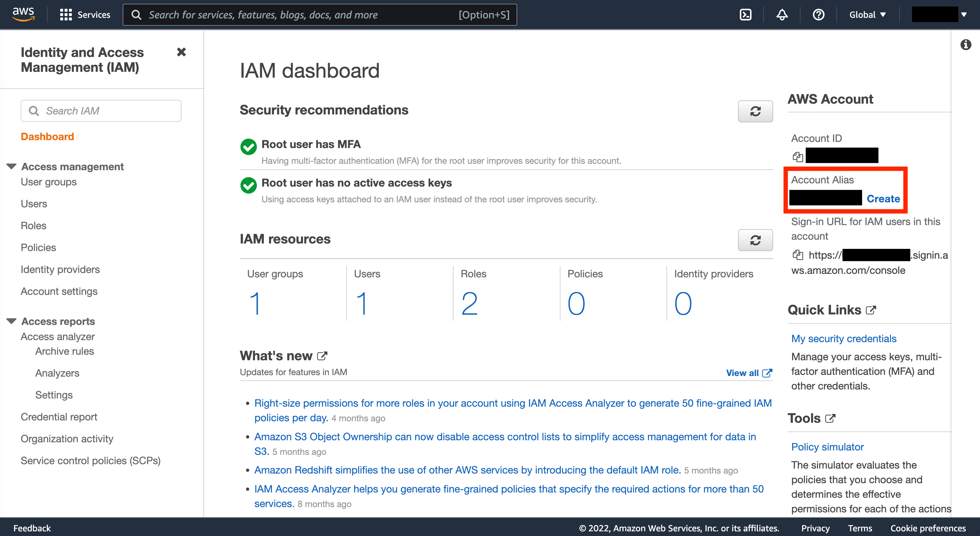Collapse the Access reports section

coord(11,321)
